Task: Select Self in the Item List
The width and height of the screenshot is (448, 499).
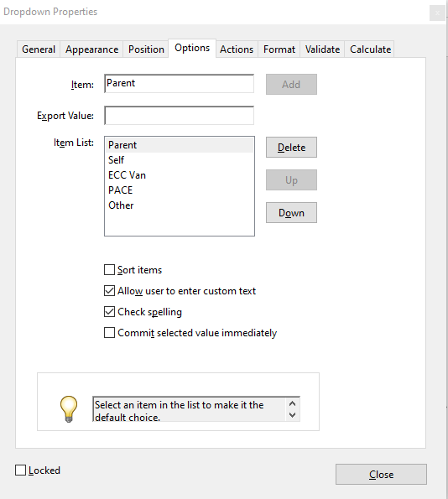Action: coord(180,160)
